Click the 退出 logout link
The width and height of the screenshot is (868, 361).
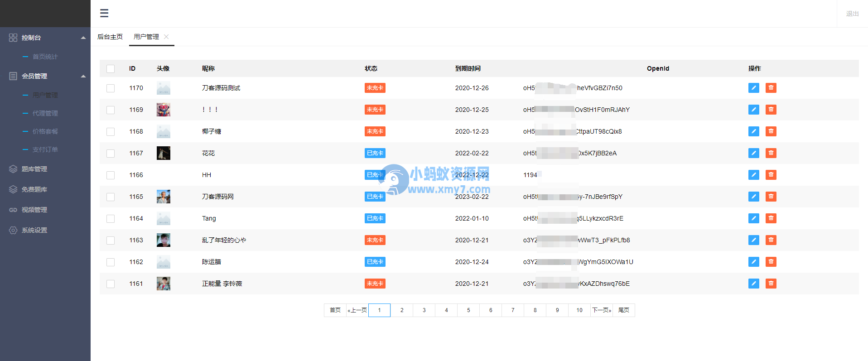[852, 14]
